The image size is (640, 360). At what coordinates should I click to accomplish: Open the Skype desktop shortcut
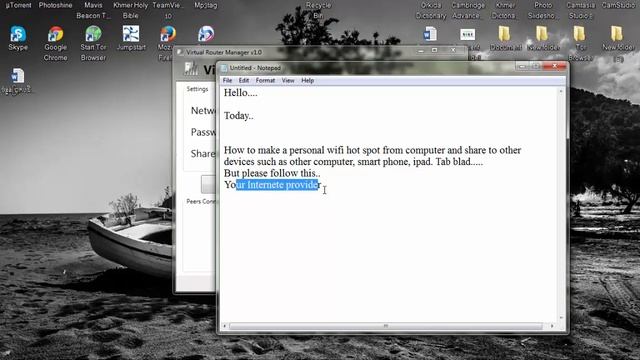point(18,35)
